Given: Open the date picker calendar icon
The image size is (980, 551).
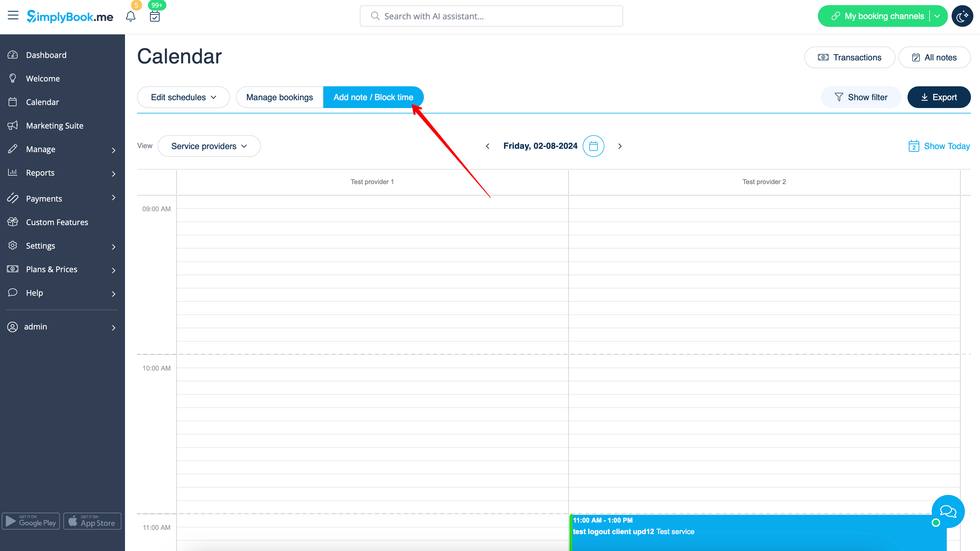Looking at the screenshot, I should coord(593,146).
